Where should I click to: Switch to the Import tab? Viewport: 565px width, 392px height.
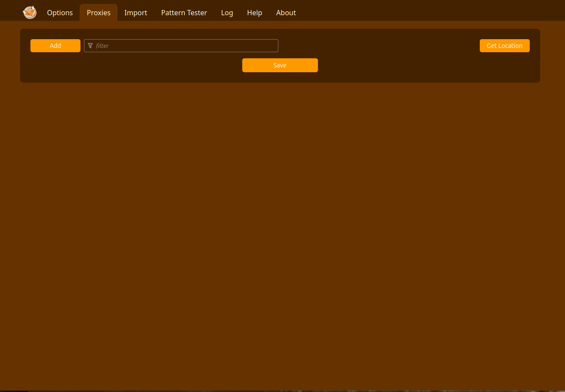point(136,13)
